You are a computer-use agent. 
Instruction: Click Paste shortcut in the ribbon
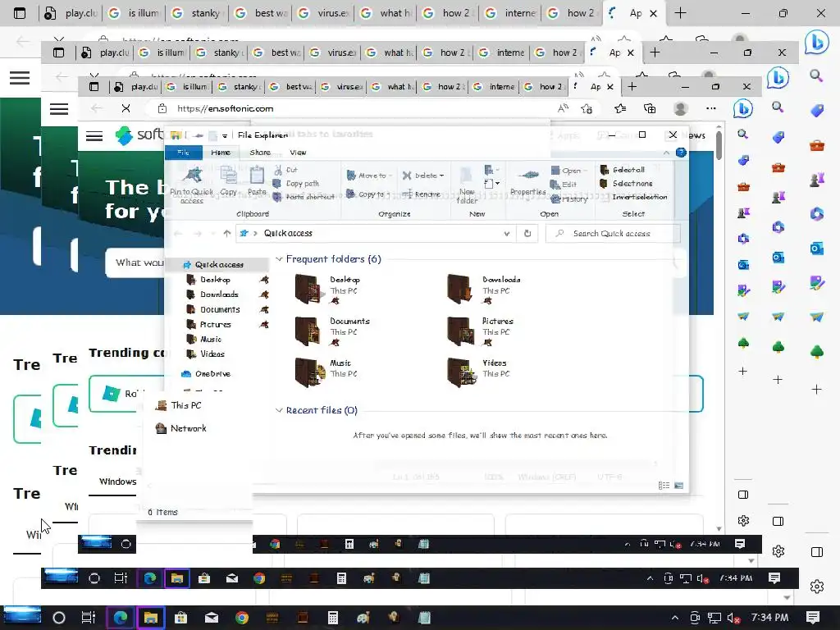tap(304, 197)
